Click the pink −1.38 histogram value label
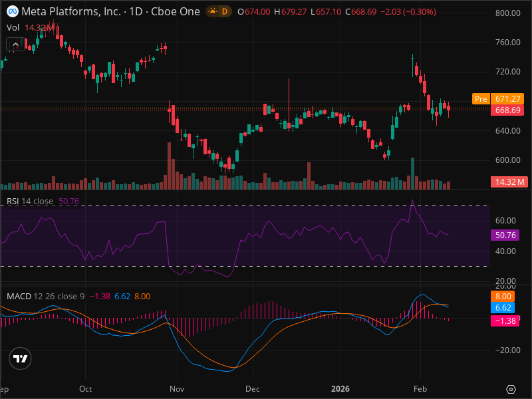 pos(505,321)
